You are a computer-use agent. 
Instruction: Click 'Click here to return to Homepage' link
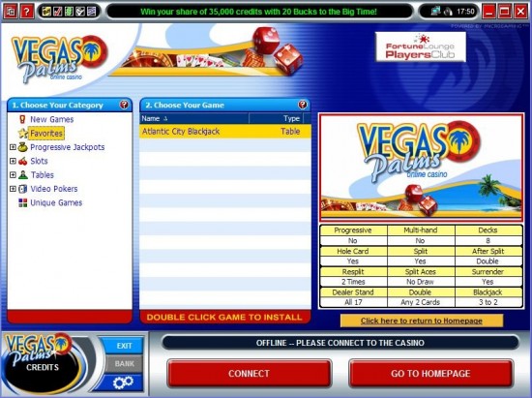point(422,321)
